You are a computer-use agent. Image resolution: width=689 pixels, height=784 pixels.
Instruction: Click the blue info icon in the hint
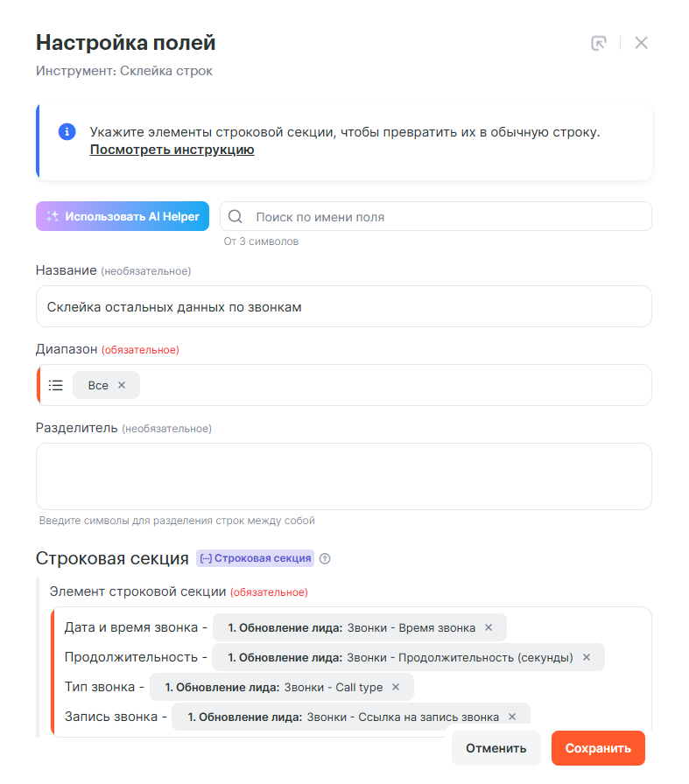67,132
